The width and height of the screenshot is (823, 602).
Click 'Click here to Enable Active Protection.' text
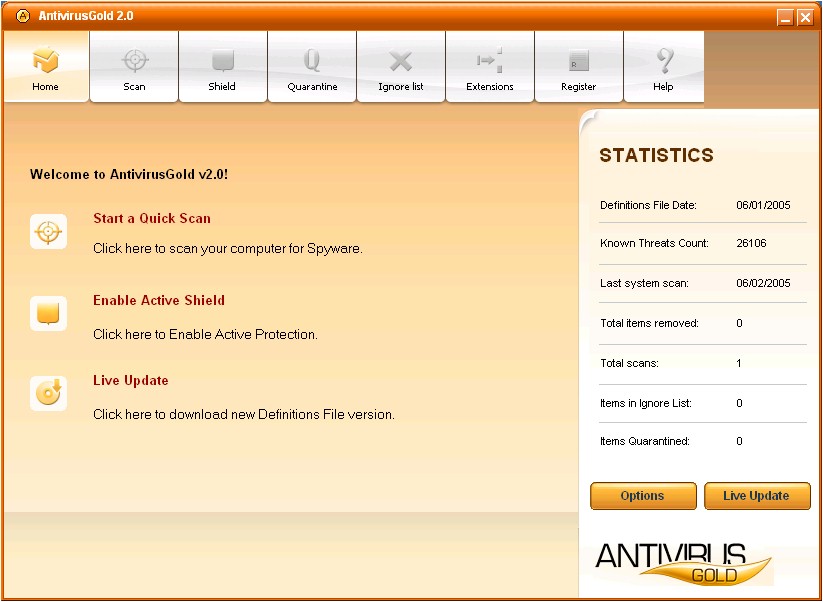pyautogui.click(x=205, y=334)
